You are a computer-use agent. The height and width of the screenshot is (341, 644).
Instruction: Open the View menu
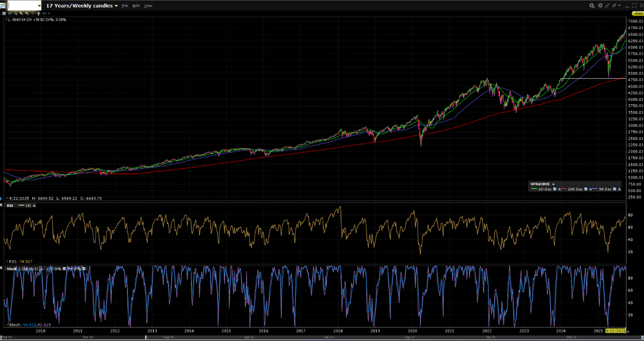[x=148, y=6]
